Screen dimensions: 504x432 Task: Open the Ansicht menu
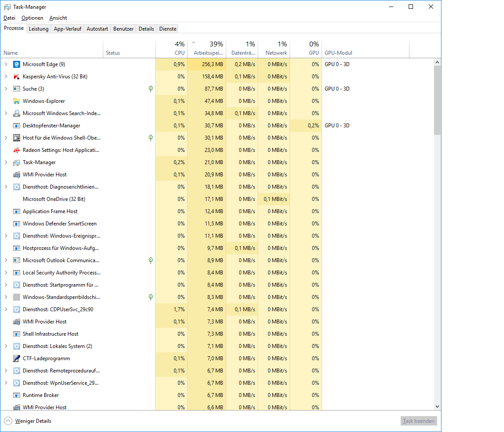pos(58,18)
